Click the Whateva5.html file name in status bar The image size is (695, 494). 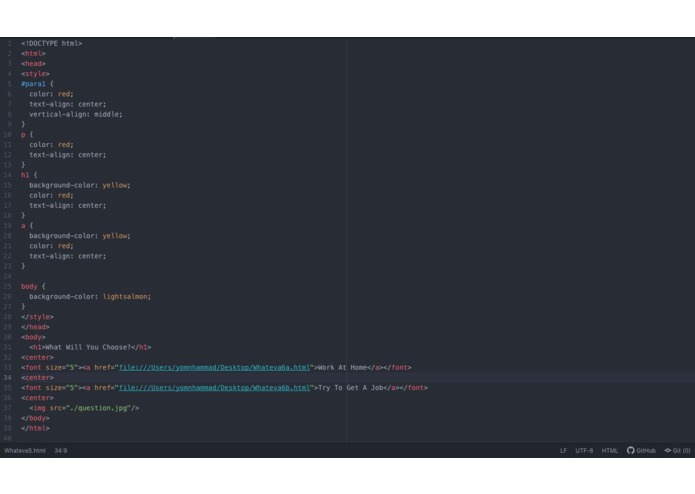pyautogui.click(x=25, y=450)
